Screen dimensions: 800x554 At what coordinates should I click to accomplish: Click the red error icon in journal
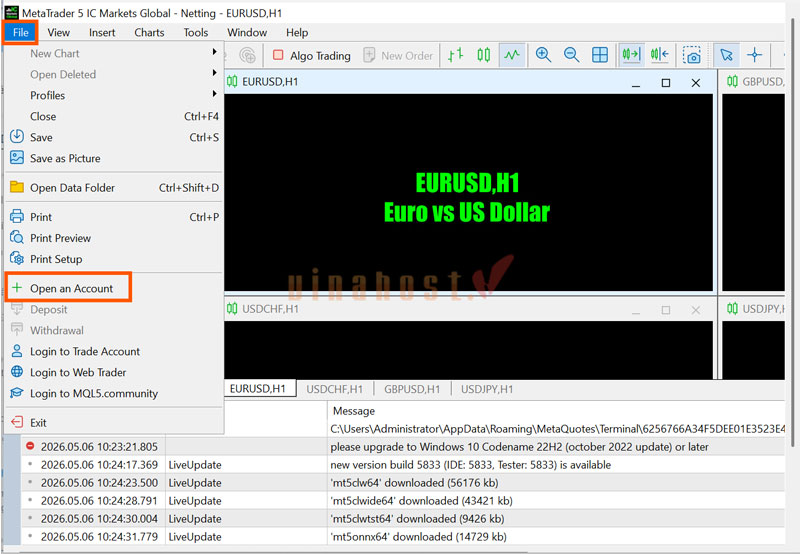[30, 446]
